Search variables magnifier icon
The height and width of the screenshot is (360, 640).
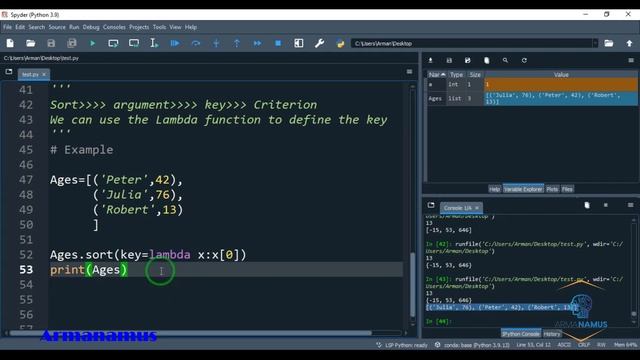click(505, 60)
